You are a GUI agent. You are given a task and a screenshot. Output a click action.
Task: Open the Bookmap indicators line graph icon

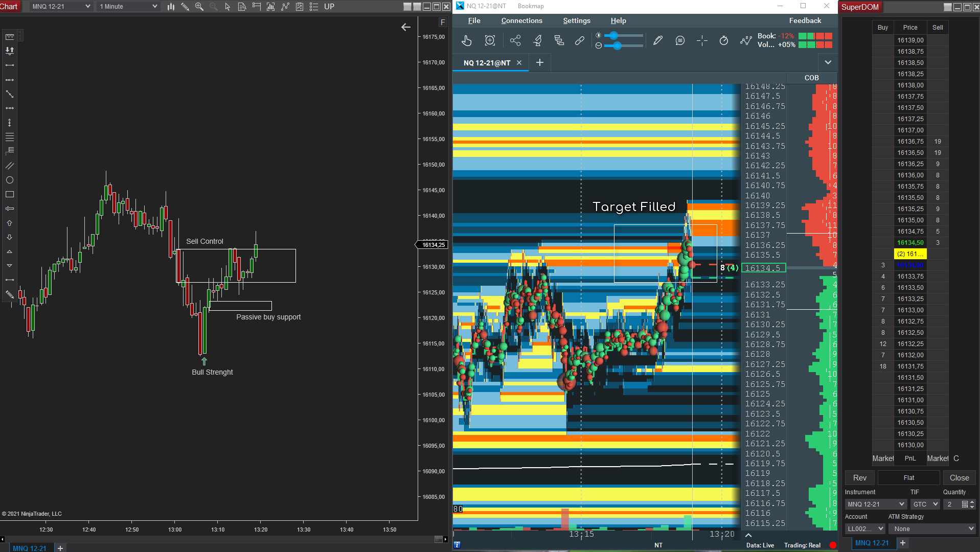coord(746,41)
